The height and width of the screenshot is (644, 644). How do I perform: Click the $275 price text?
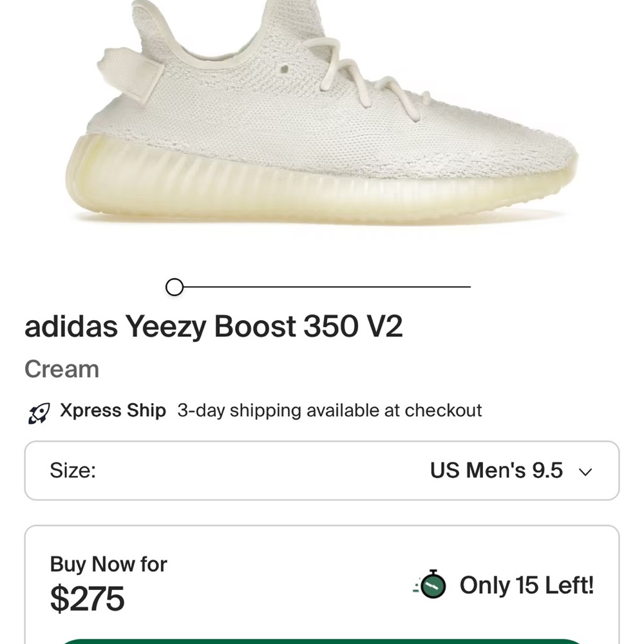(x=88, y=599)
